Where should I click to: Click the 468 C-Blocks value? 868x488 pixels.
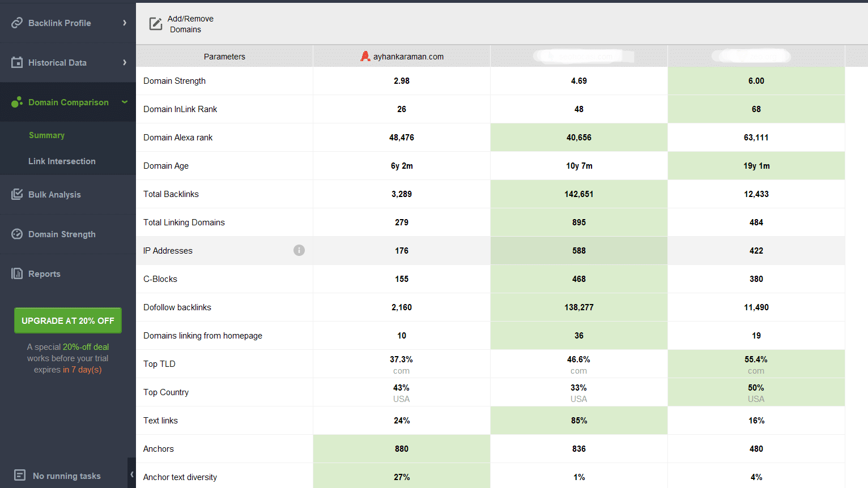click(x=579, y=279)
